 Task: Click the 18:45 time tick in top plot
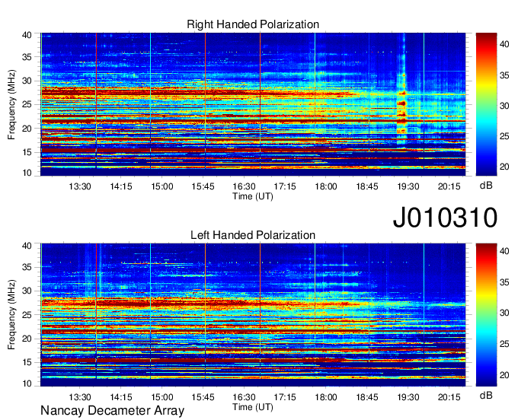tap(367, 186)
